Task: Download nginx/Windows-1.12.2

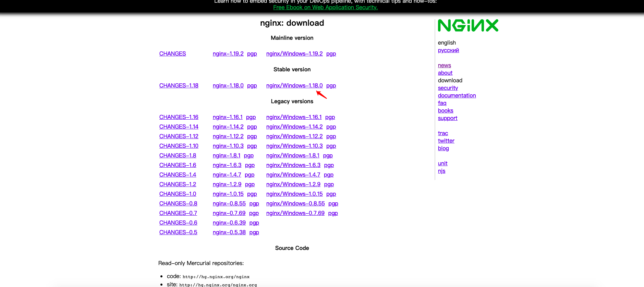Action: click(294, 136)
